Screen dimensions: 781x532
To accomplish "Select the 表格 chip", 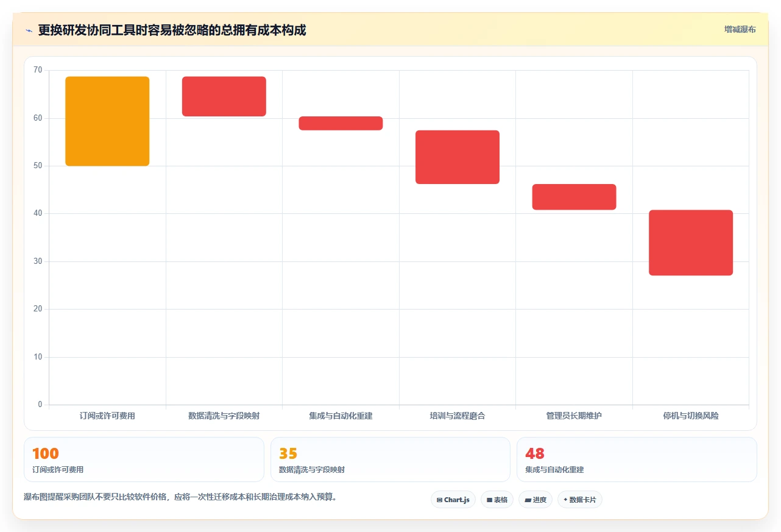I will coord(497,500).
